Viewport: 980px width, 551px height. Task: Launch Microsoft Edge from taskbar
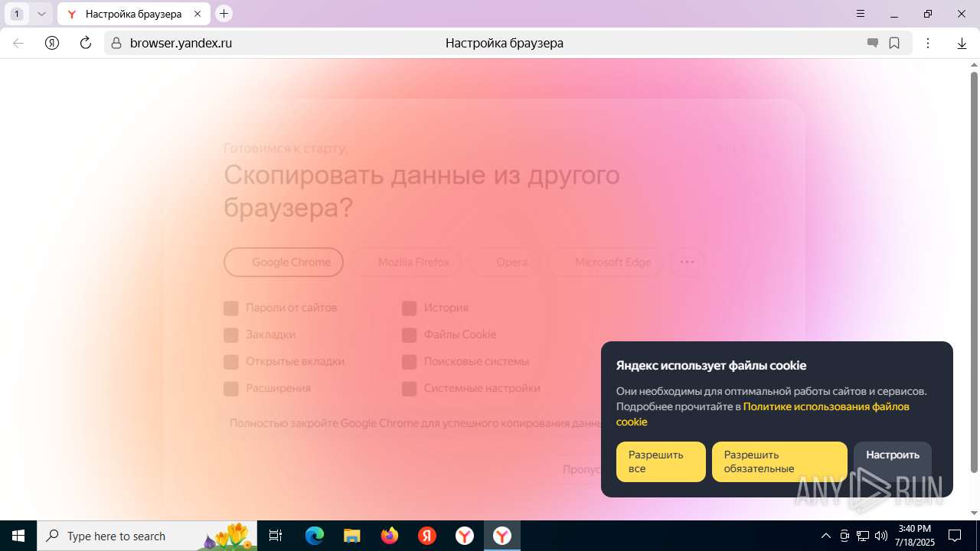click(x=315, y=536)
